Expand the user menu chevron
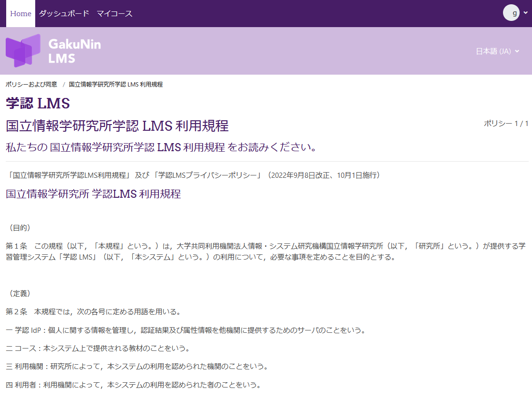This screenshot has width=532, height=407. point(525,13)
